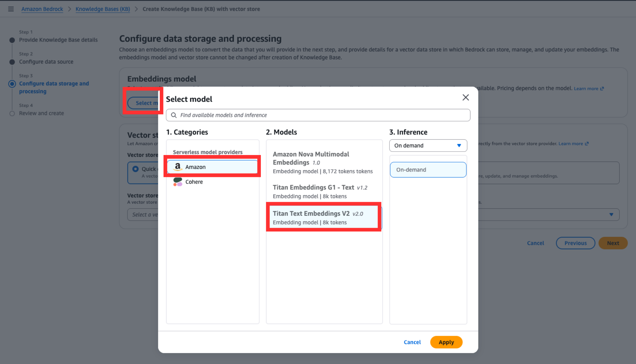
Task: Click the 2. Models column heading
Action: [x=281, y=132]
